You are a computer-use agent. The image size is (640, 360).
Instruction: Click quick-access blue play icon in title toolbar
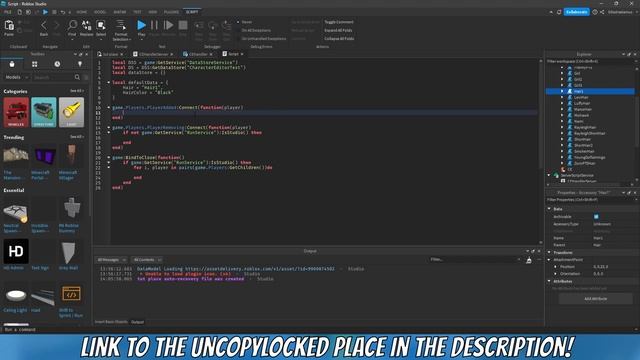(45, 12)
